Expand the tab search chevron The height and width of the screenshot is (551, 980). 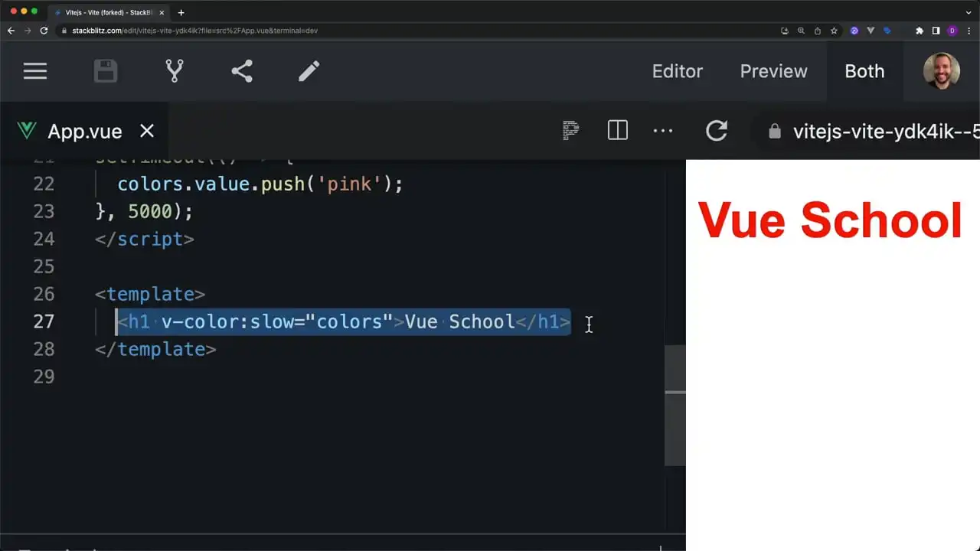click(x=969, y=12)
